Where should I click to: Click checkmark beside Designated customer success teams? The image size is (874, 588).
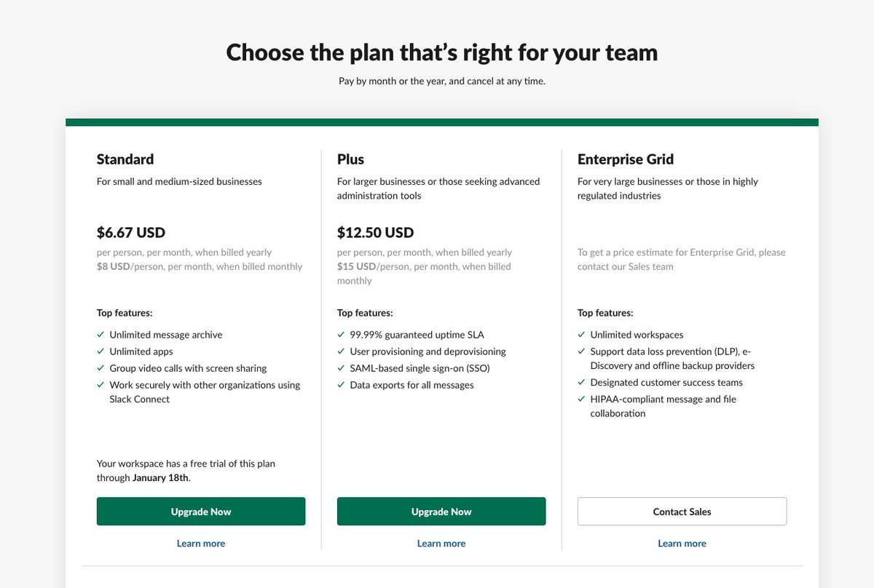click(x=581, y=382)
